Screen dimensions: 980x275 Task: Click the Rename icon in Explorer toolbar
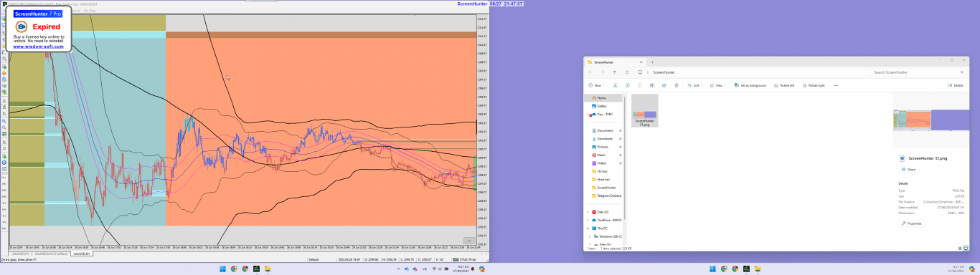pyautogui.click(x=651, y=85)
